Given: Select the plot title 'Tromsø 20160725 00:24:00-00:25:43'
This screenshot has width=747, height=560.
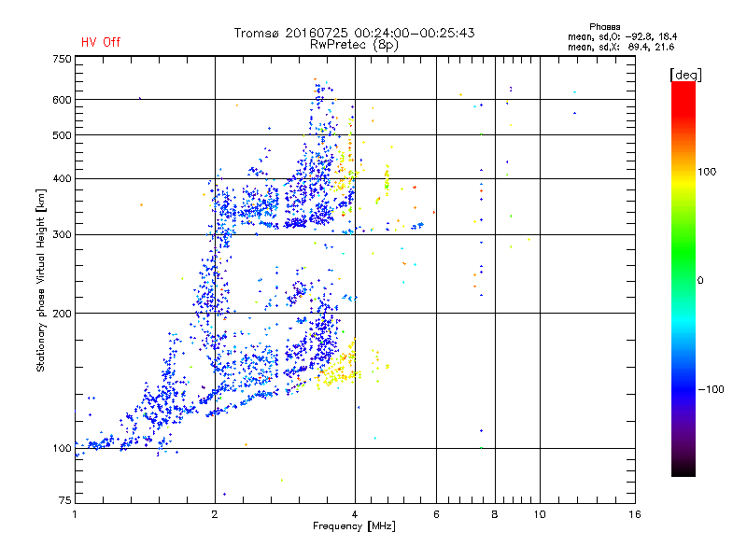Looking at the screenshot, I should [x=354, y=33].
